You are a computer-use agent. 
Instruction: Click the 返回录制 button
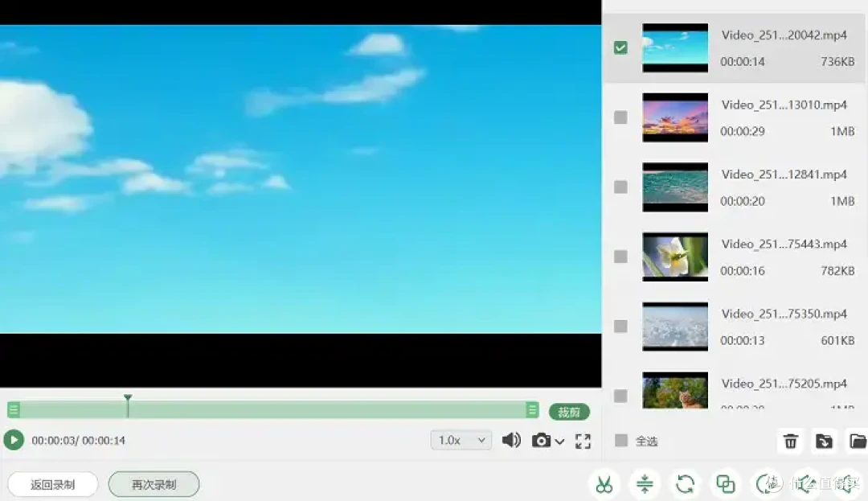click(52, 484)
